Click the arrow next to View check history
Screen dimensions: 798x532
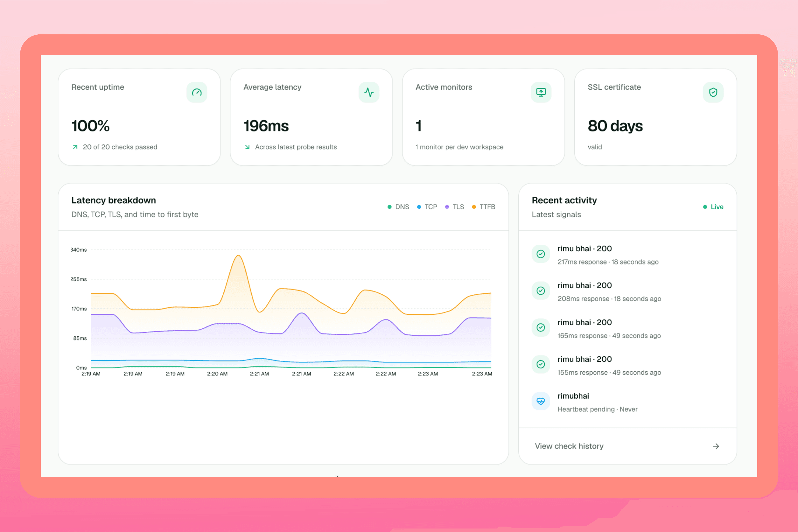click(716, 446)
